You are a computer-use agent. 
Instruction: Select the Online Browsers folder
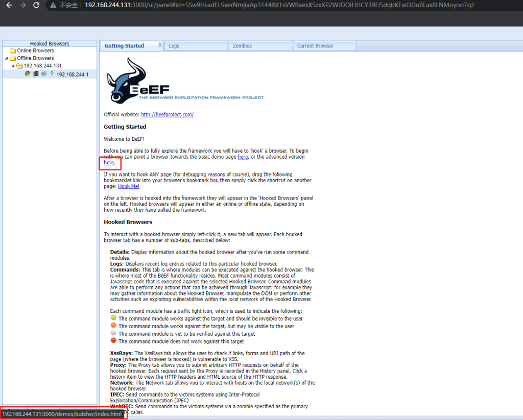coord(35,51)
